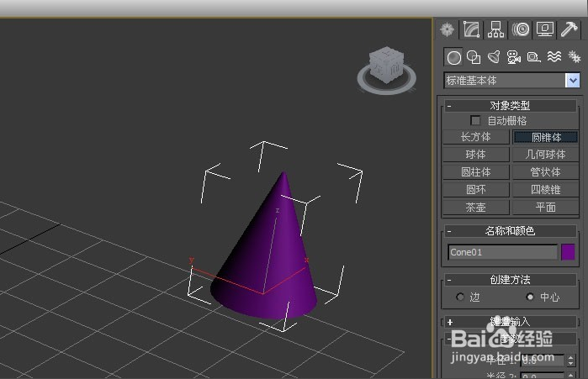The height and width of the screenshot is (379, 588).
Task: Select the 中心 radio button
Action: click(530, 297)
